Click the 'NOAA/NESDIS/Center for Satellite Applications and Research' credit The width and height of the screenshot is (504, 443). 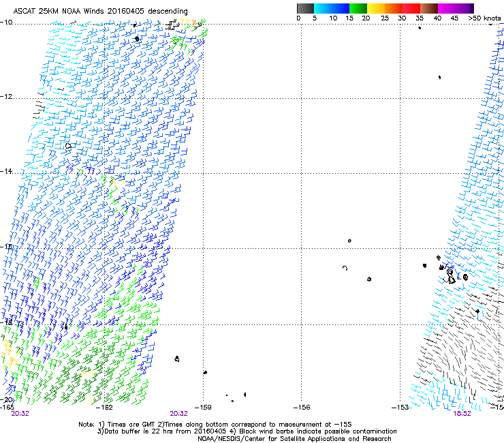tap(294, 439)
